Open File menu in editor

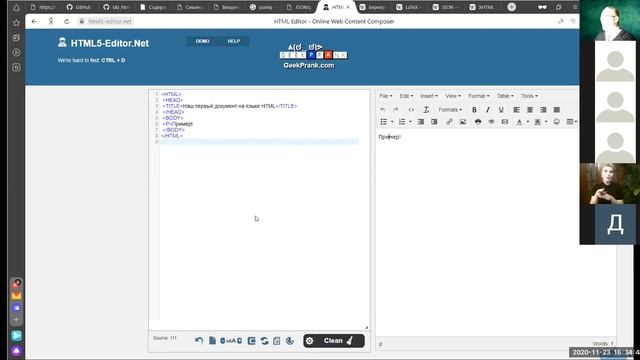click(x=386, y=96)
